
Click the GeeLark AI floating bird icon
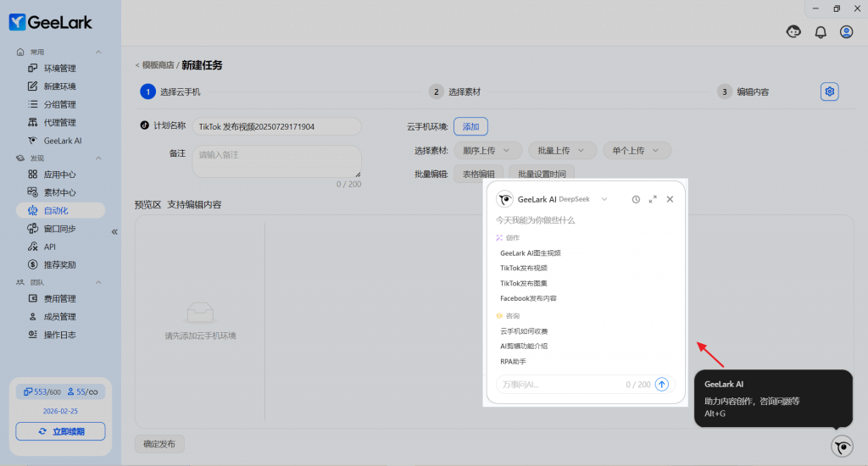pos(842,447)
